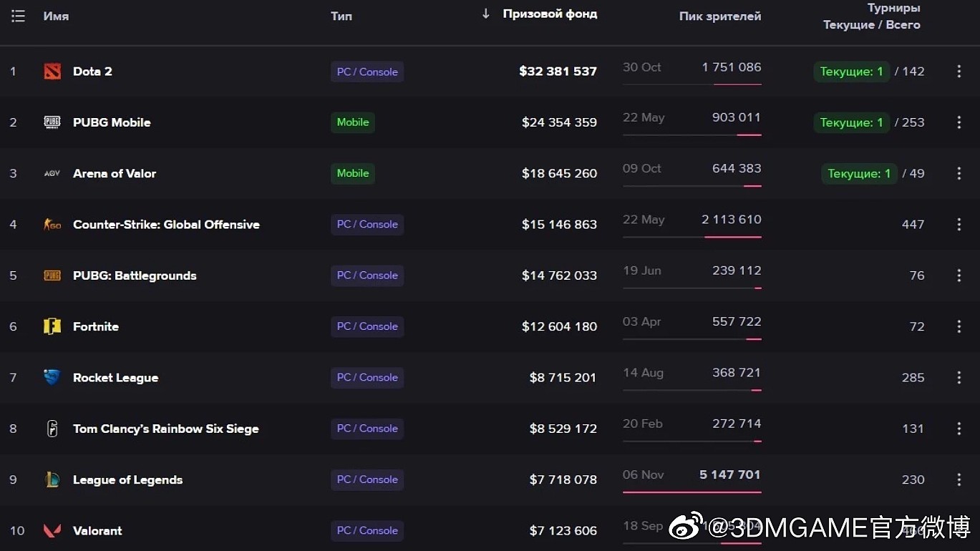Open the three-dot menu for PUBG Mobile
This screenshot has height=551, width=980.
click(959, 122)
